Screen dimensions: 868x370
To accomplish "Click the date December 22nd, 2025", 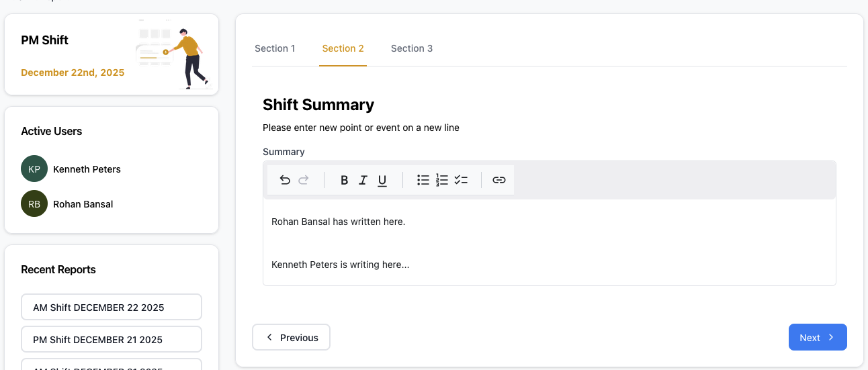I will (73, 73).
